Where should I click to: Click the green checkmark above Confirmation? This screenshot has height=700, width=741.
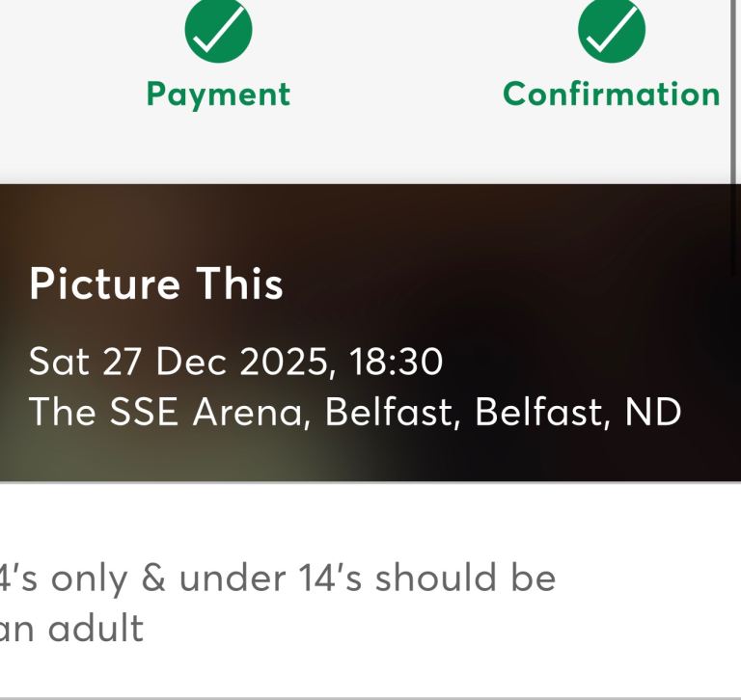pos(612,30)
